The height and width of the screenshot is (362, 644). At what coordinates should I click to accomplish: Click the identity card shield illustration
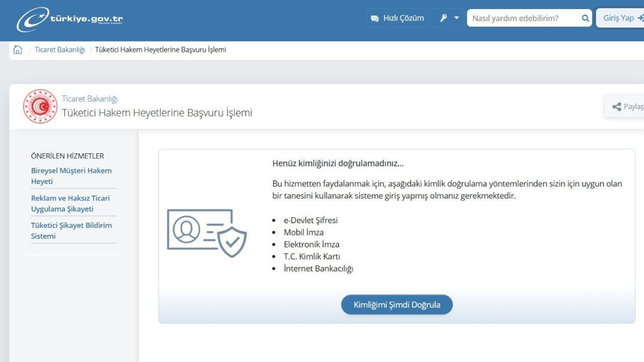207,233
